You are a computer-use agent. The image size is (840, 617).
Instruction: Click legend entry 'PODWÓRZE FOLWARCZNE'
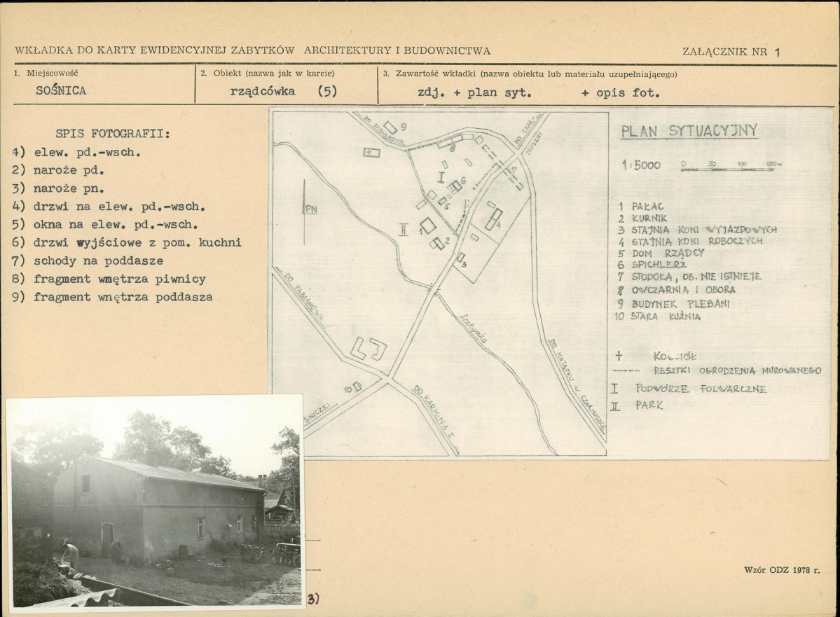pos(701,389)
